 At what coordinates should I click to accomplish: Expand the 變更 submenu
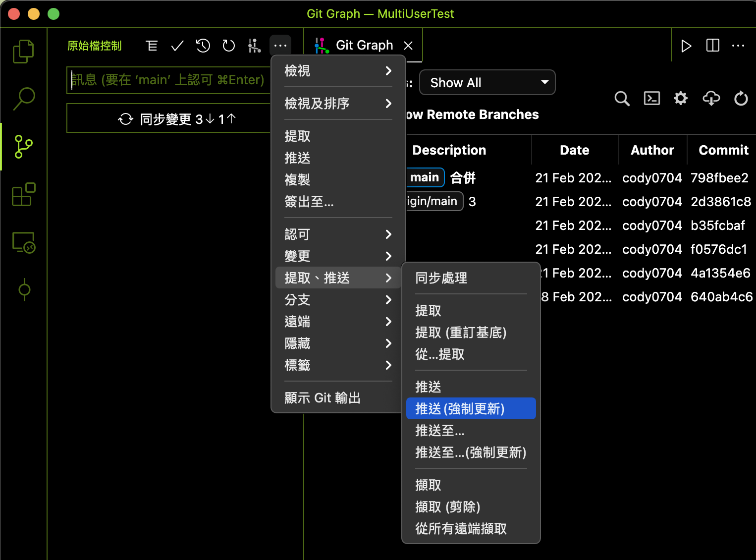tap(338, 256)
